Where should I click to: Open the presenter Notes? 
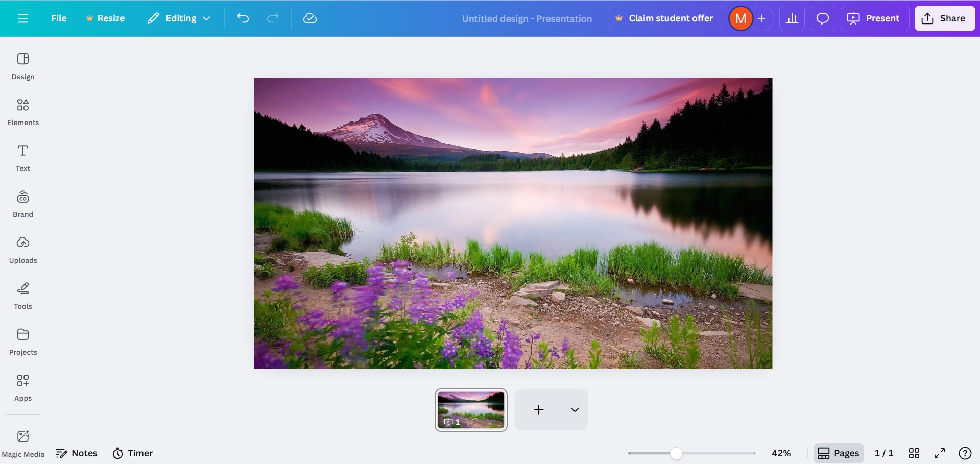[x=77, y=453]
